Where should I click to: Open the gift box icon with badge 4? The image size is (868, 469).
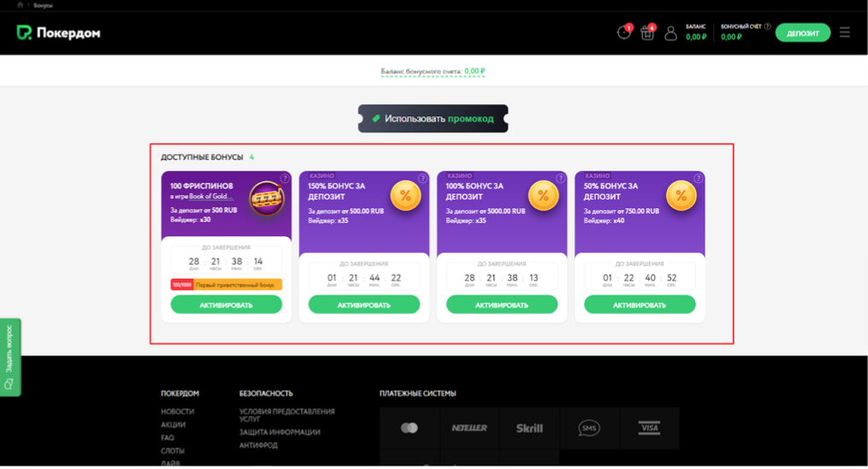pyautogui.click(x=647, y=33)
